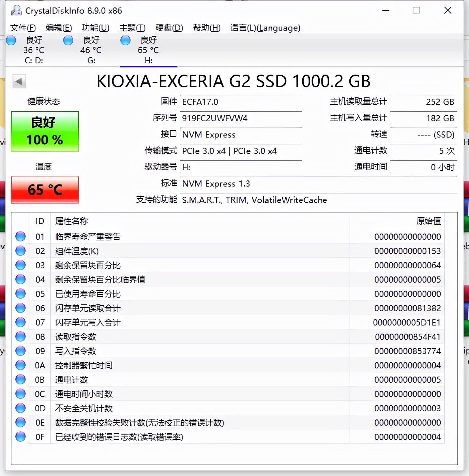Click the serial number field 919FC2UWFVW4
Screen dimensions: 469x476
click(x=241, y=118)
